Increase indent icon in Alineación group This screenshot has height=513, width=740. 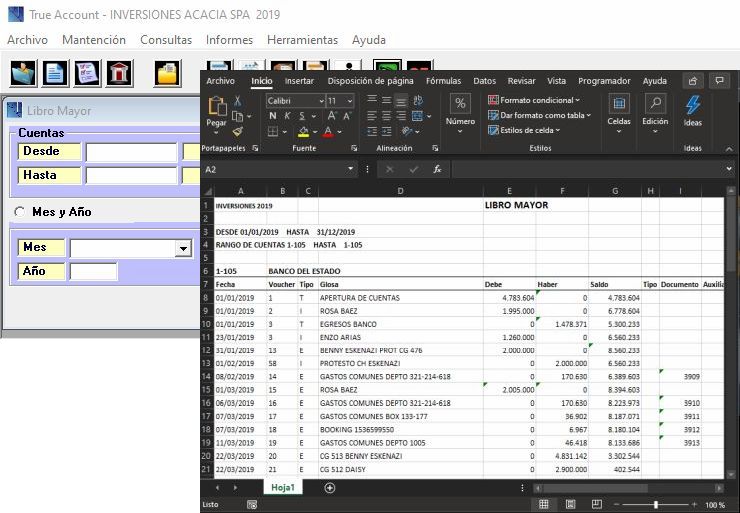coord(387,131)
